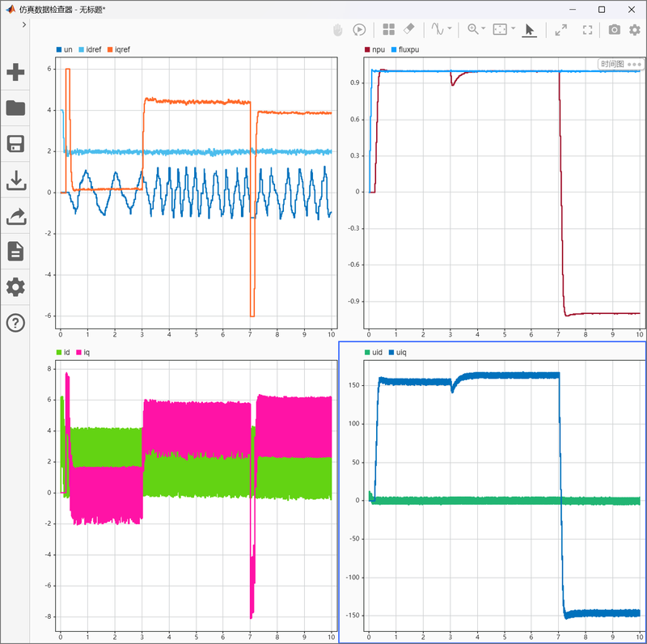Open Help question mark icon
The height and width of the screenshot is (644, 647).
click(15, 323)
